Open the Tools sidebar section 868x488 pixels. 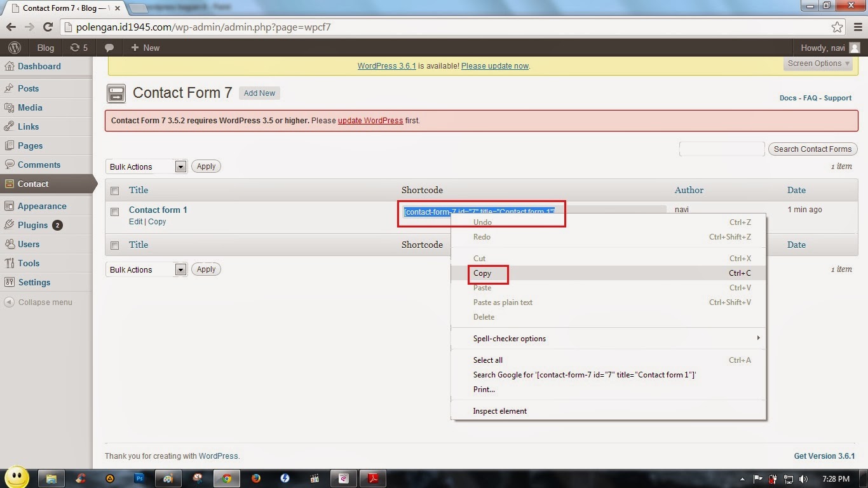29,263
